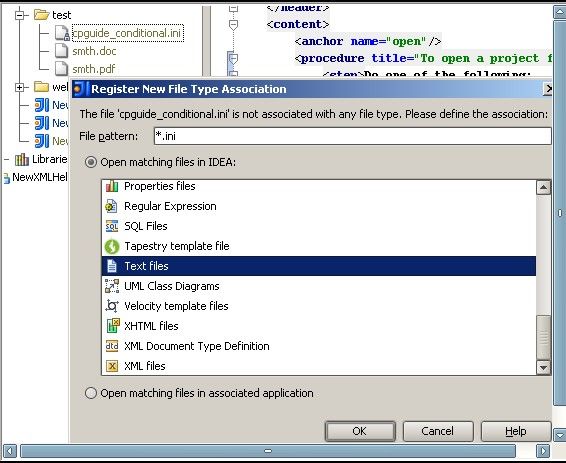The height and width of the screenshot is (463, 566).
Task: Click the XHTML files icon
Action: [113, 326]
